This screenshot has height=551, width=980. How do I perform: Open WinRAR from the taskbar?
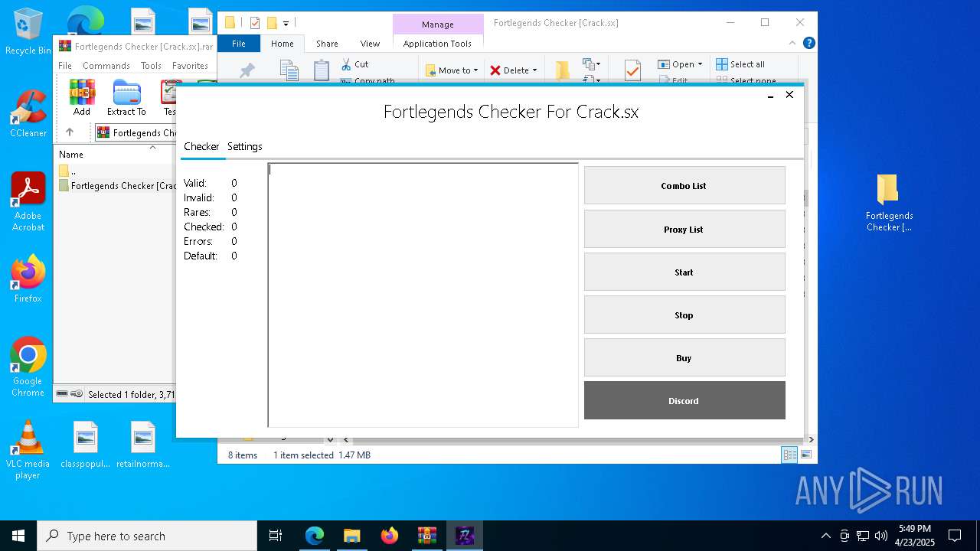pyautogui.click(x=427, y=536)
